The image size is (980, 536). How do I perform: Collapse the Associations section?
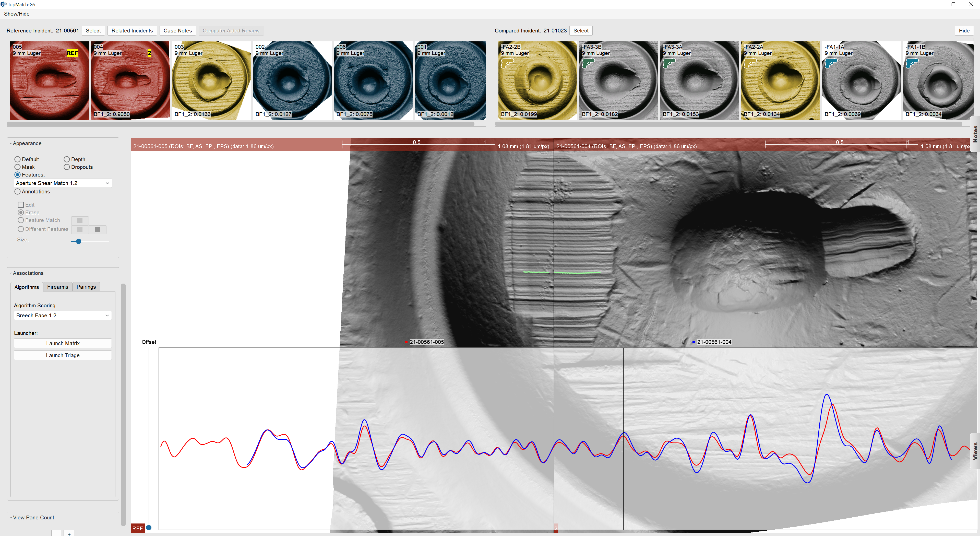point(11,273)
